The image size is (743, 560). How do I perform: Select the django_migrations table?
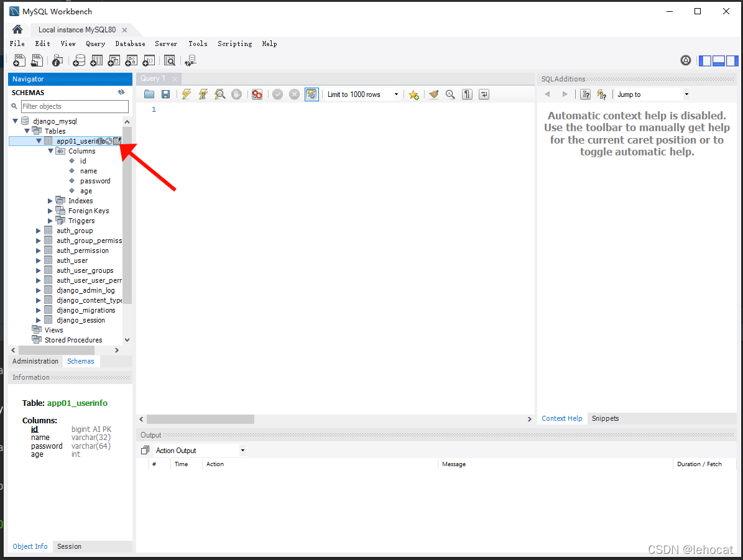point(86,310)
